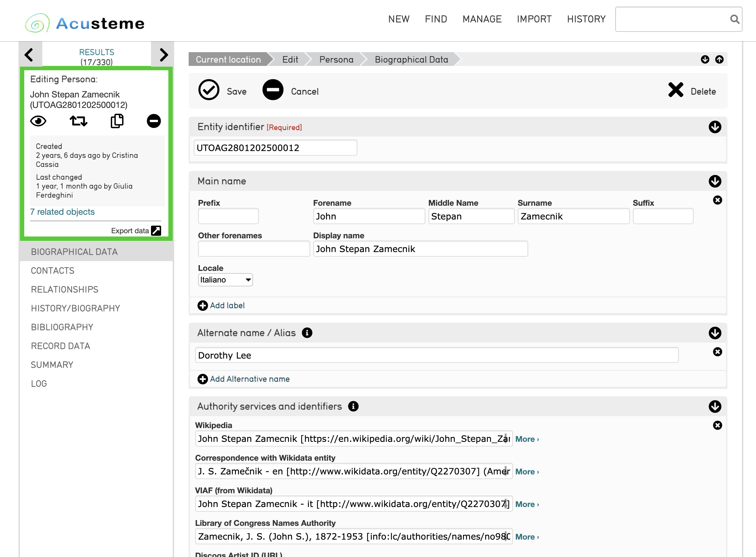Click the Delete X icon
Image resolution: width=756 pixels, height=557 pixels.
tap(676, 90)
